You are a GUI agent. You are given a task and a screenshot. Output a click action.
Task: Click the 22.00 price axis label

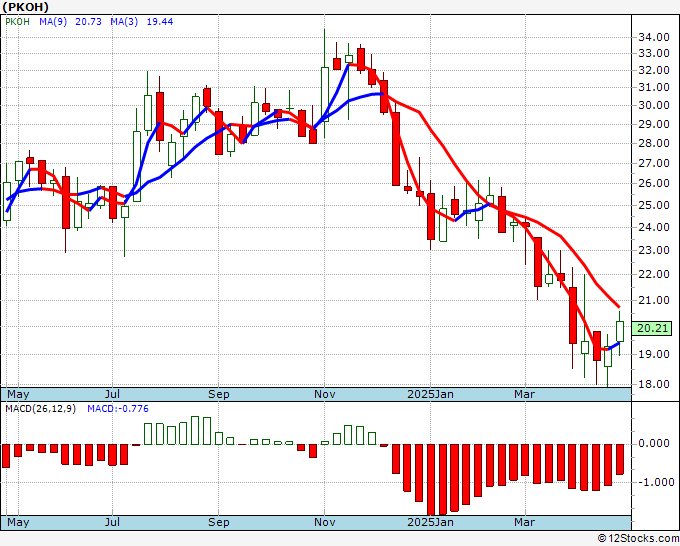click(x=654, y=274)
